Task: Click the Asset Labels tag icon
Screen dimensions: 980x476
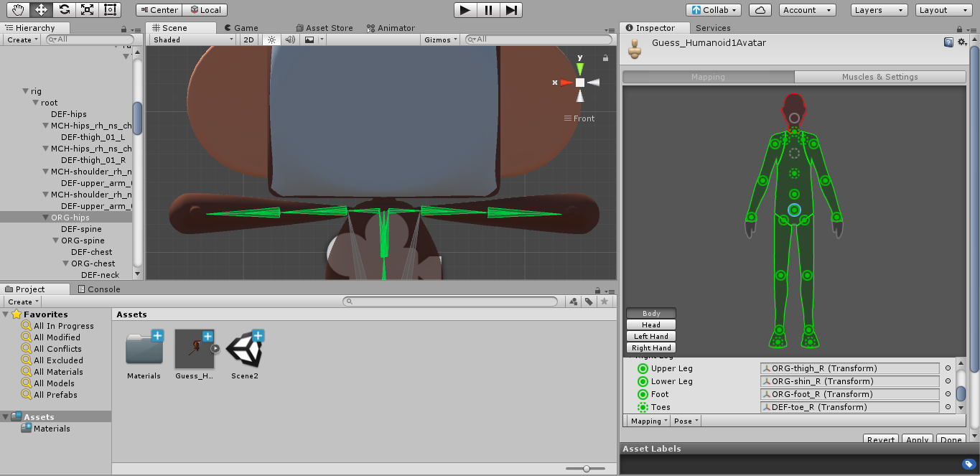Action: [x=969, y=465]
